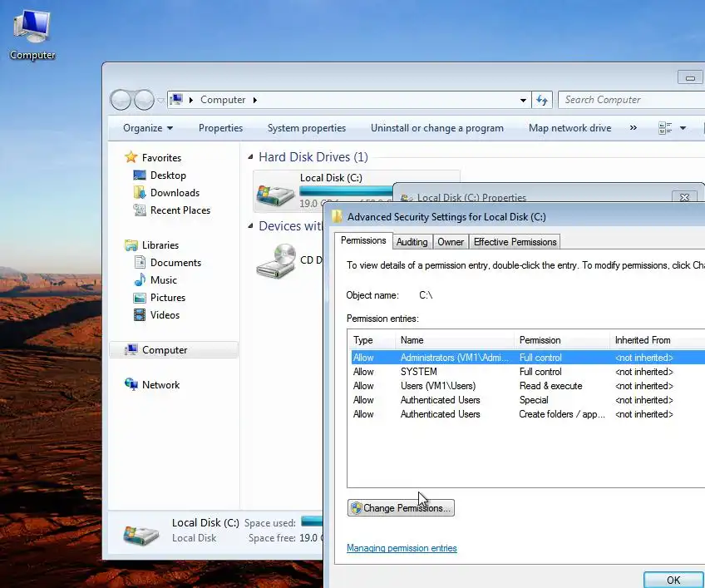Image resolution: width=705 pixels, height=588 pixels.
Task: Click Properties in Explorer toolbar
Action: point(220,128)
